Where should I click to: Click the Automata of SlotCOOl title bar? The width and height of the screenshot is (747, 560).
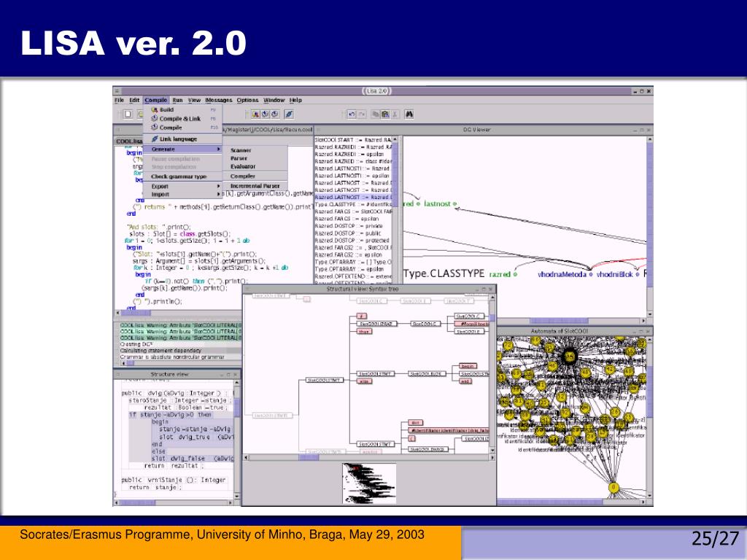[575, 331]
